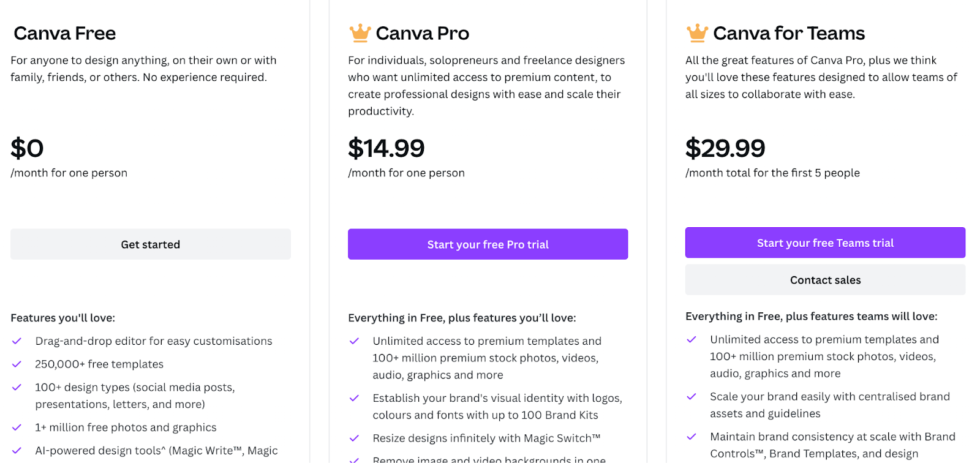Screen dimensions: 980x463
Task: Select the Canva for Teams title
Action: pos(789,33)
